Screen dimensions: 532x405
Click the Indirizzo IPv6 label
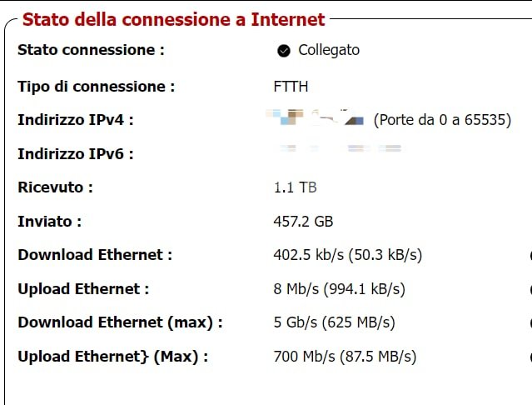point(76,154)
